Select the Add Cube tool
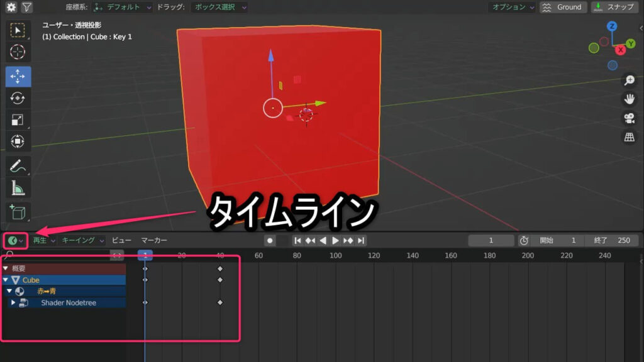The height and width of the screenshot is (362, 644). pyautogui.click(x=18, y=212)
